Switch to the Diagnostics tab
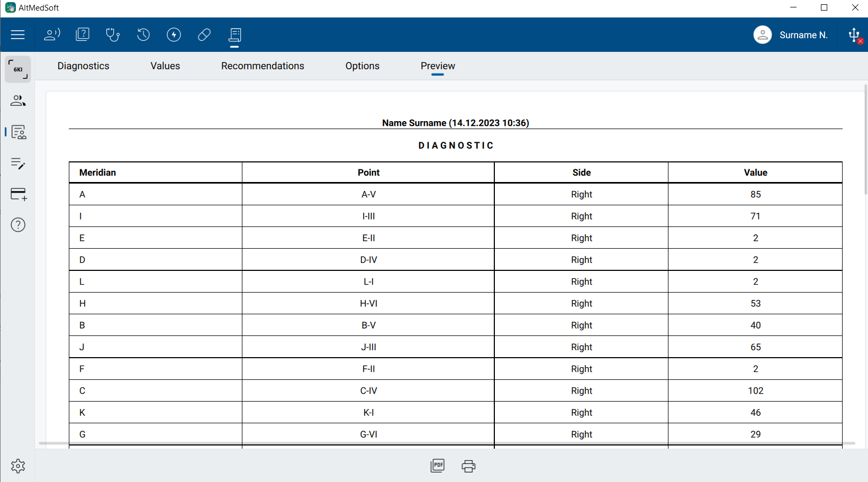The width and height of the screenshot is (868, 482). point(83,66)
